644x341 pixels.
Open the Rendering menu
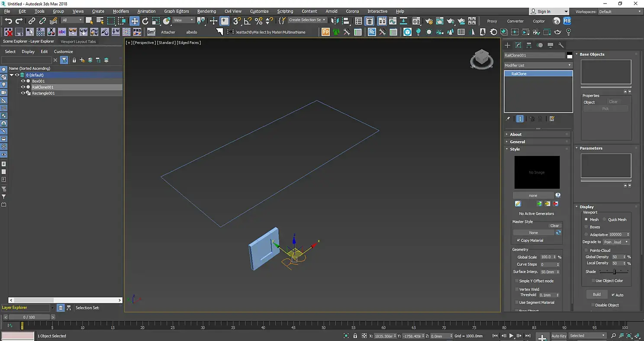pos(207,11)
